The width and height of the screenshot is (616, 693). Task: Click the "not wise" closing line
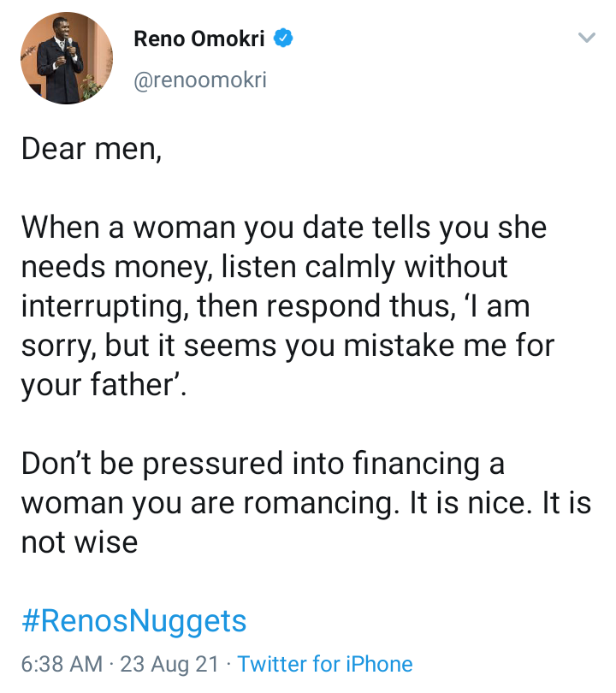79,542
